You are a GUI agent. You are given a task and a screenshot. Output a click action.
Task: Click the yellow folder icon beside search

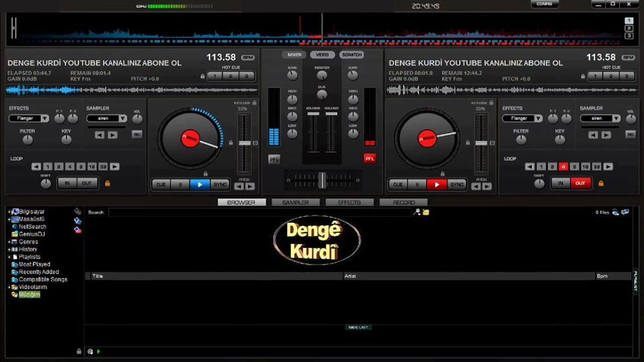426,212
